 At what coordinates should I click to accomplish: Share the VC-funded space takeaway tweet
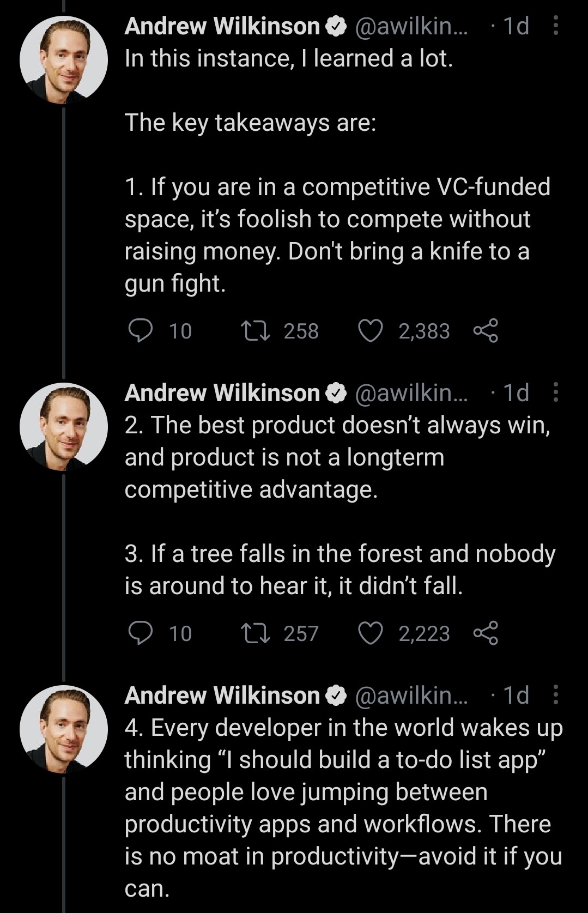coord(486,331)
